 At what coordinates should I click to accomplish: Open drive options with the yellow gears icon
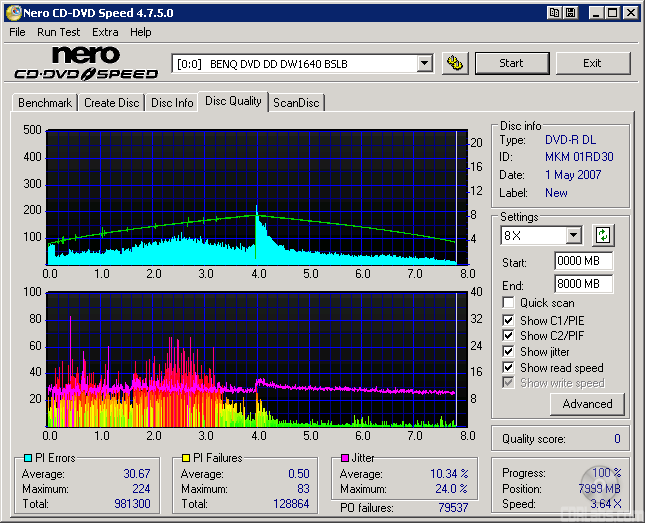455,63
